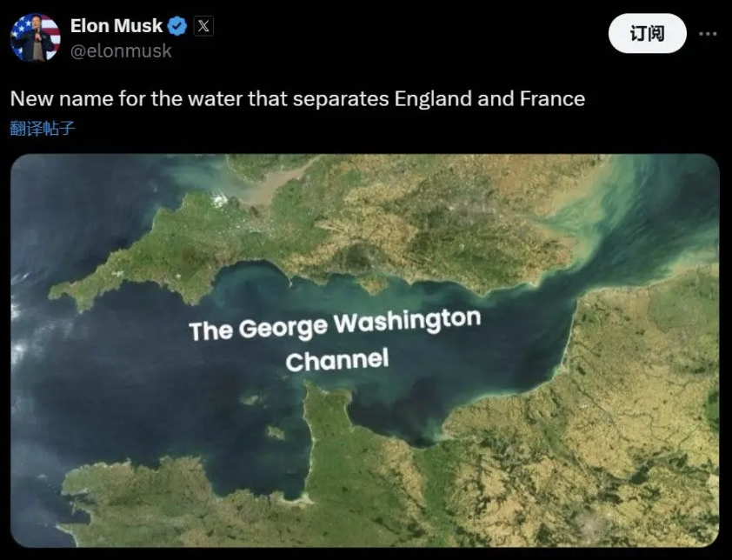
Task: Open the Elon Musk display name
Action: pos(116,26)
